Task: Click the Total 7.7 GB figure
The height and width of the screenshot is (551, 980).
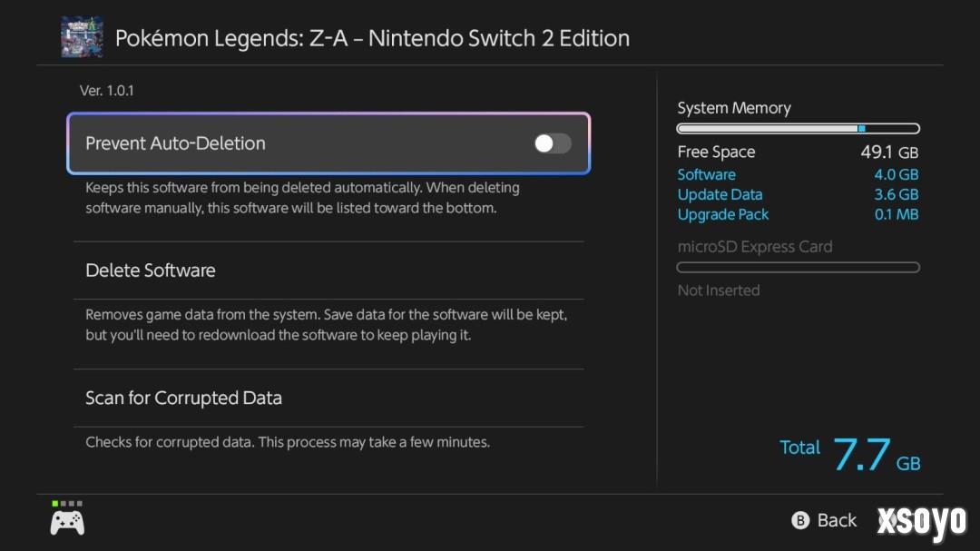Action: 862,454
